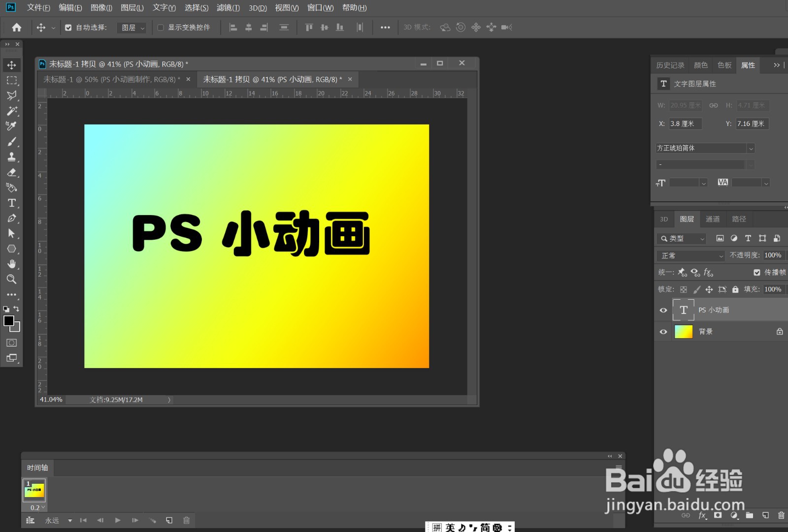Select the Eraser tool
The image size is (788, 532).
11,172
